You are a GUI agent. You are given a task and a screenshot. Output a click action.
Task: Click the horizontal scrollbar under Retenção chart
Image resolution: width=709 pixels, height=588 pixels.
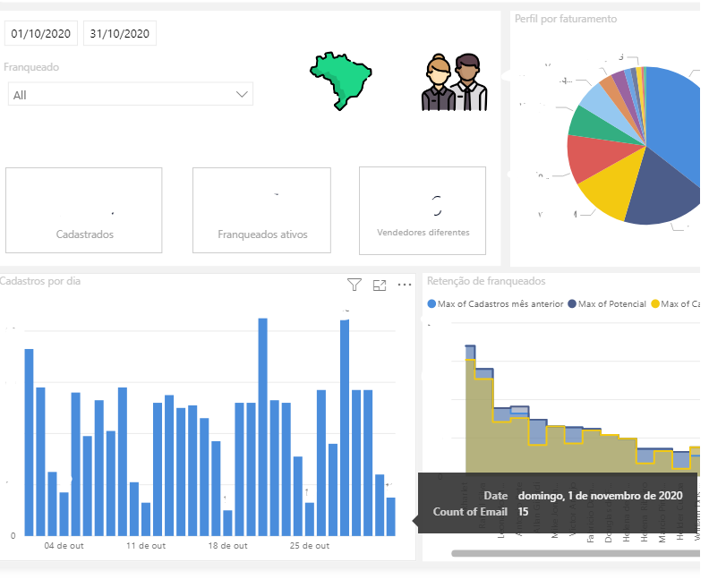tap(576, 553)
